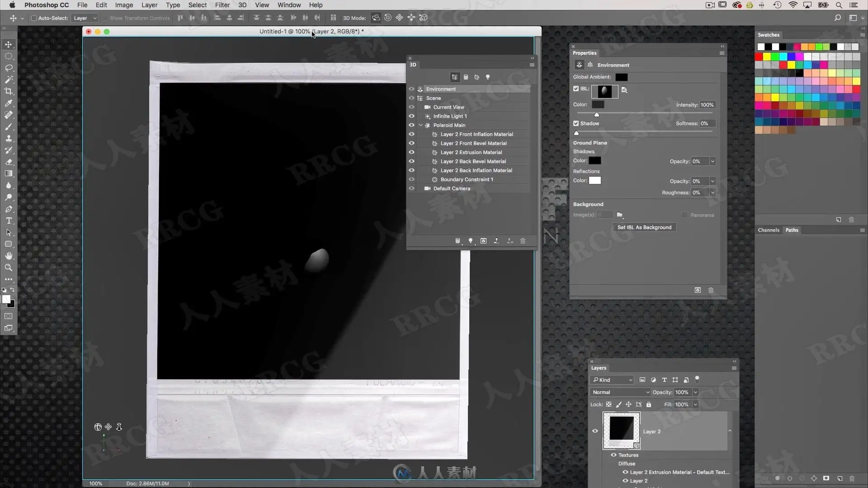Viewport: 868px width, 488px height.
Task: Select the Hand tool
Action: (9, 256)
